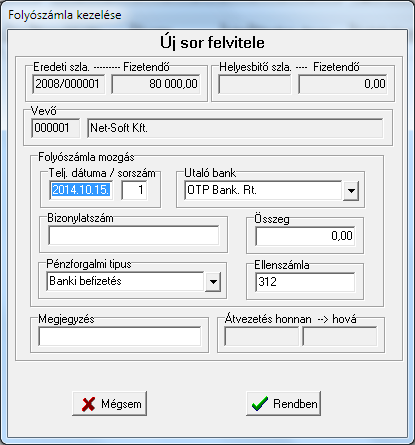
Task: Click the Összeg amount field
Action: click(x=305, y=236)
